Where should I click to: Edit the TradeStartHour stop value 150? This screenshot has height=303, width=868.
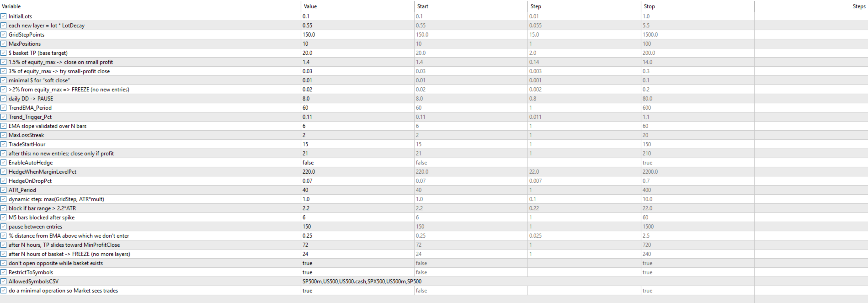pyautogui.click(x=698, y=144)
